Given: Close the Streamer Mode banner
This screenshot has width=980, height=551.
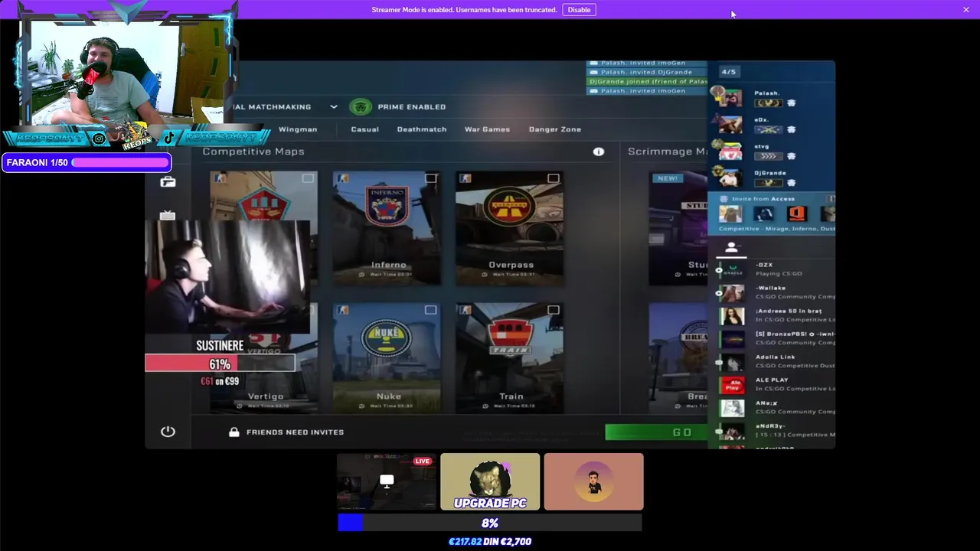Looking at the screenshot, I should (966, 9).
